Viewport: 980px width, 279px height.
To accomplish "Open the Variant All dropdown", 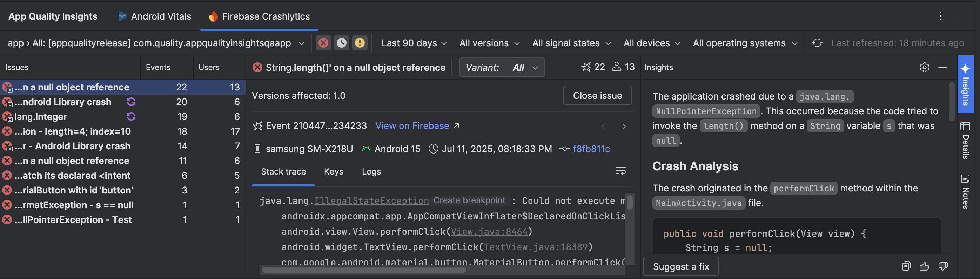I will (x=502, y=67).
